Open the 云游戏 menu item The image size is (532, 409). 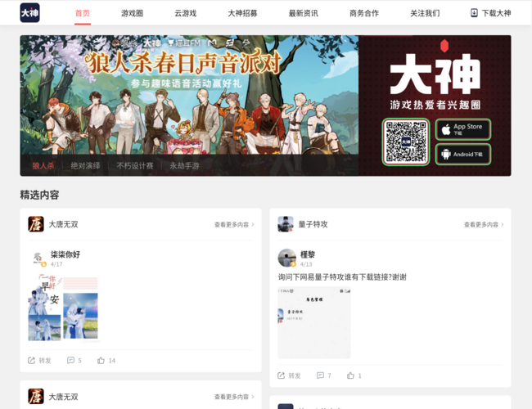tap(185, 13)
